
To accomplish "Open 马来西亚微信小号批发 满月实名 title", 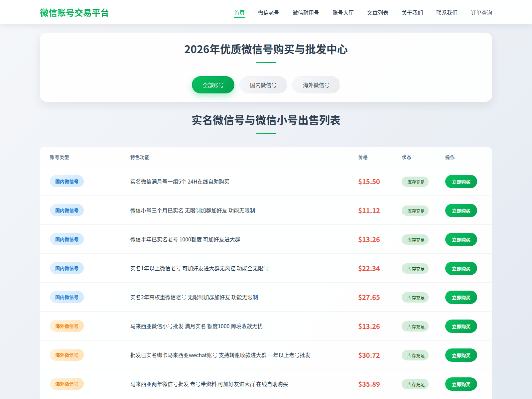I will [196, 326].
